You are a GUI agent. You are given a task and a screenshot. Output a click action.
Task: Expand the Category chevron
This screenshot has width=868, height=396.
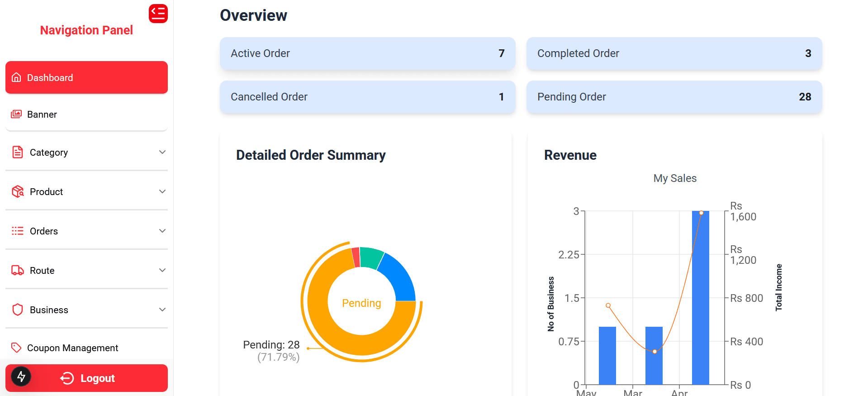162,152
